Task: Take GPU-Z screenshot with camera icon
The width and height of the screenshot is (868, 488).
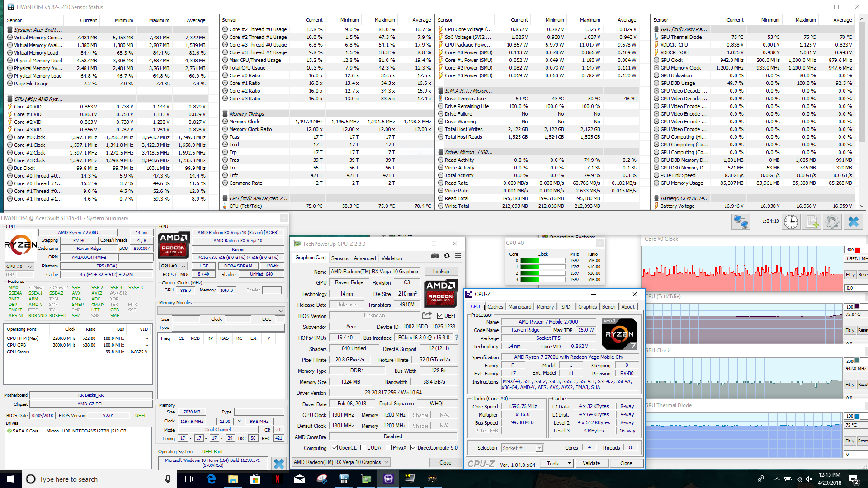Action: (434, 256)
